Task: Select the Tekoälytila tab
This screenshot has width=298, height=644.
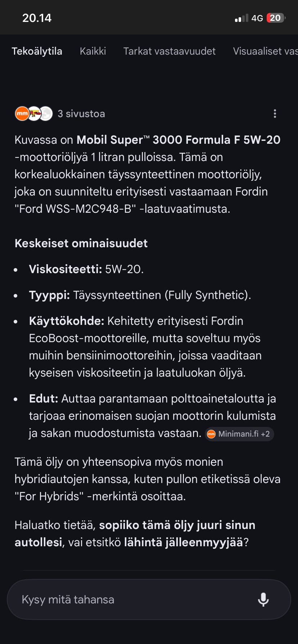Action: [37, 51]
